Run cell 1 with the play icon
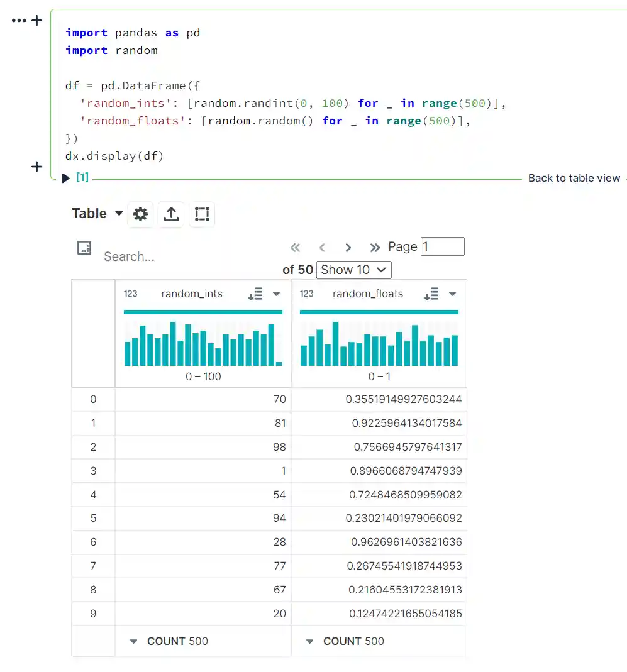This screenshot has height=672, width=627. tap(66, 179)
